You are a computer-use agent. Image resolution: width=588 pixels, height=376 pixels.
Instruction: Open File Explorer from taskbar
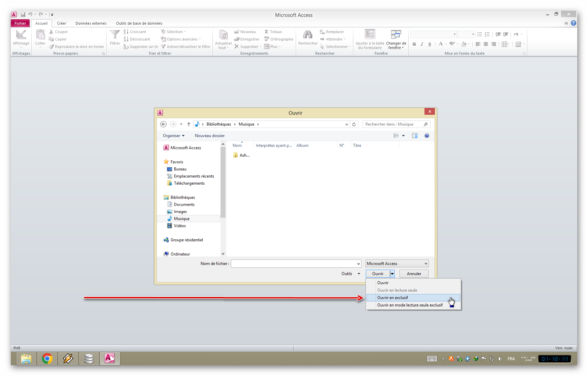coord(26,358)
